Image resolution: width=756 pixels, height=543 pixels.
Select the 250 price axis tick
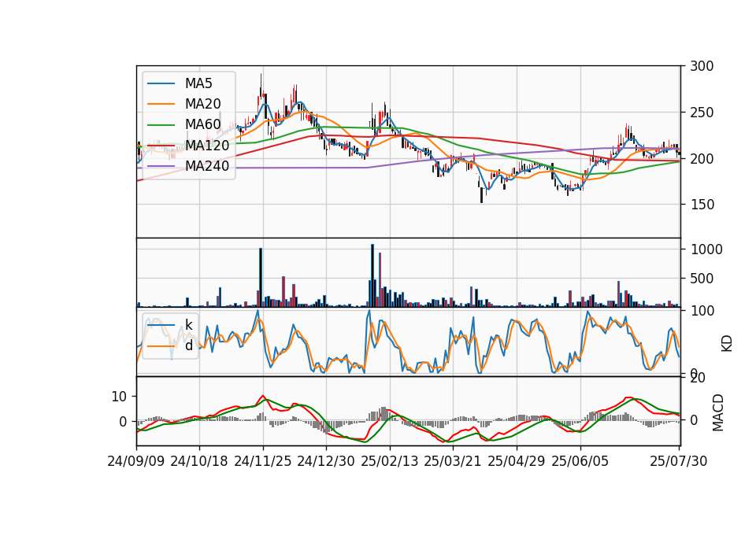click(x=701, y=113)
